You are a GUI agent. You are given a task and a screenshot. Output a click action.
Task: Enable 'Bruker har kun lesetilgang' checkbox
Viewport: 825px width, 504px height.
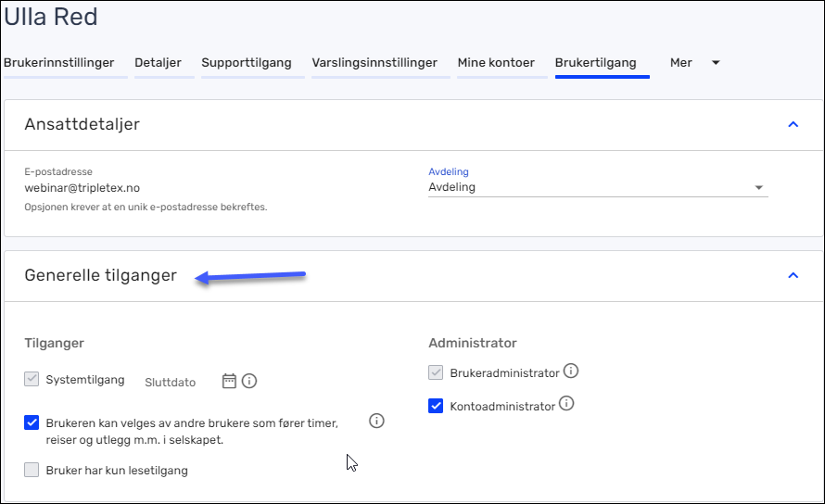click(32, 470)
